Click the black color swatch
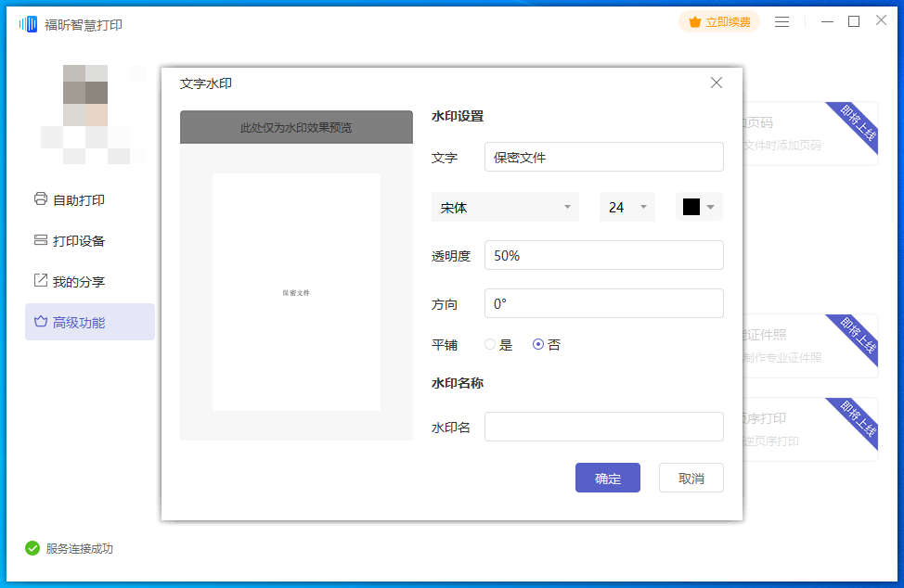 (691, 207)
